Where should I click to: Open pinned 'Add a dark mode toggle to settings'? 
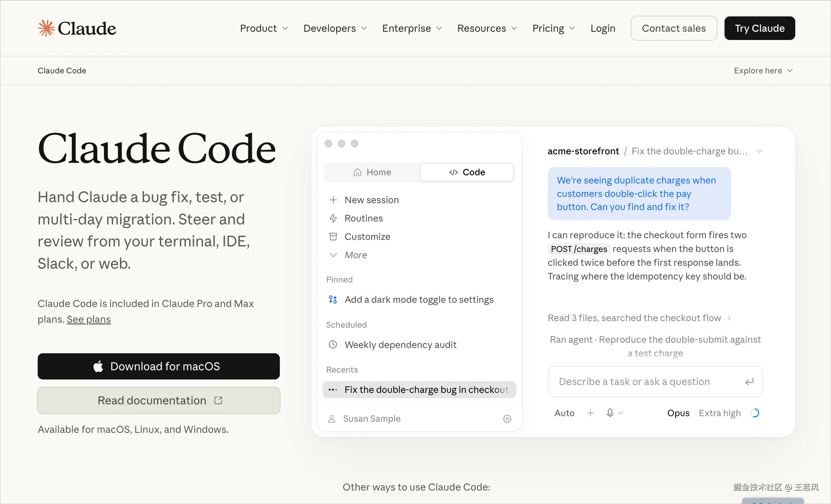(419, 300)
